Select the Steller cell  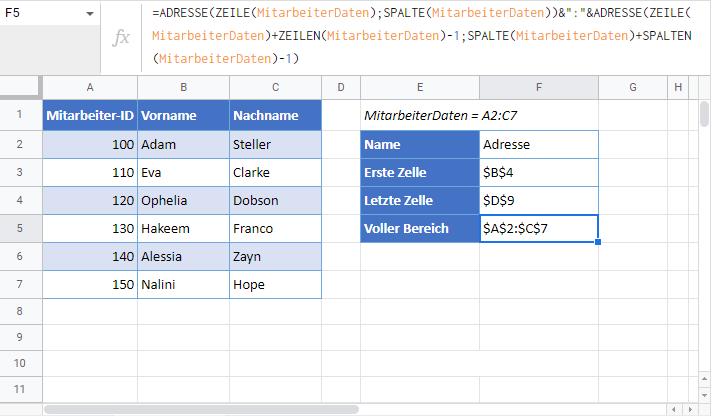coord(275,144)
